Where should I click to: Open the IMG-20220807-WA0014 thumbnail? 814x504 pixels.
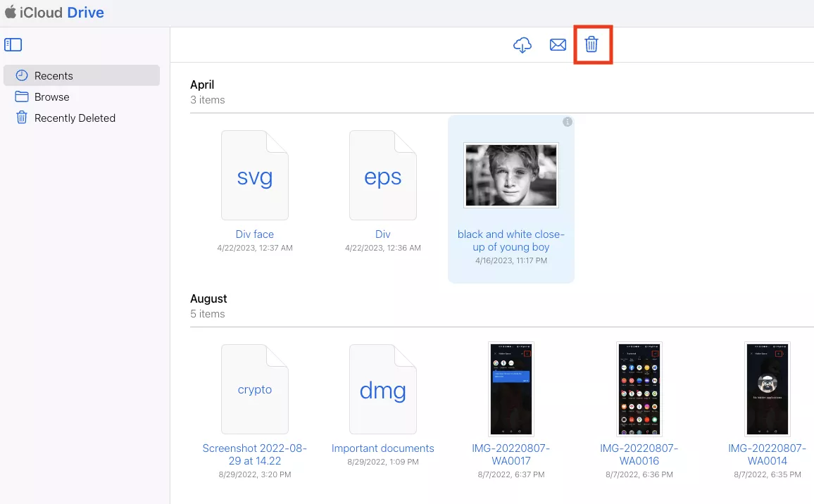tap(768, 389)
